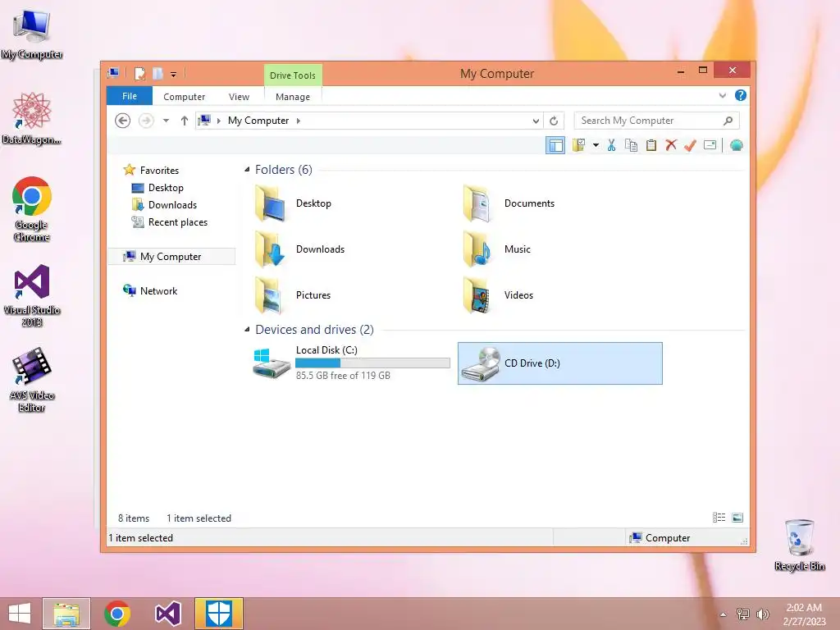Switch to details view in status bar
The width and height of the screenshot is (840, 630).
pyautogui.click(x=719, y=518)
